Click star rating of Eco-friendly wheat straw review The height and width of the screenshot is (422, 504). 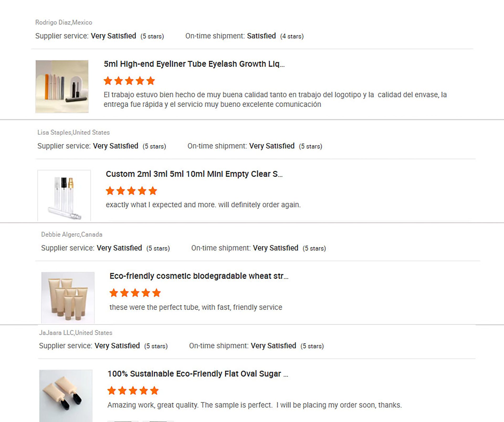coord(135,293)
